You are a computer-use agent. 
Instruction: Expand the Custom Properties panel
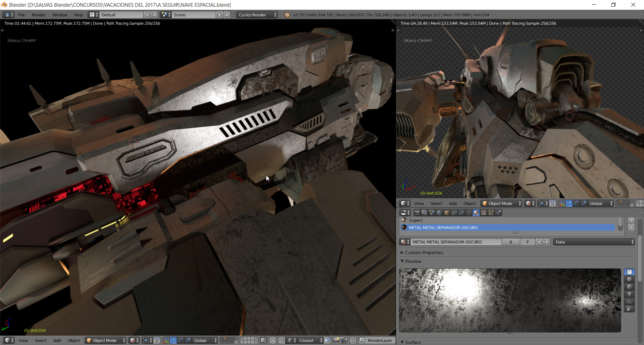424,253
